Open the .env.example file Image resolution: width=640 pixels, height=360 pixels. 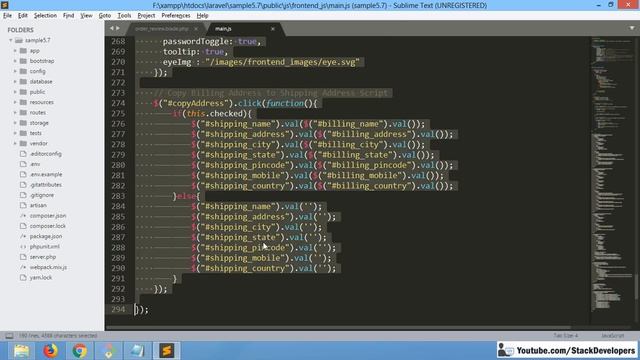click(46, 174)
